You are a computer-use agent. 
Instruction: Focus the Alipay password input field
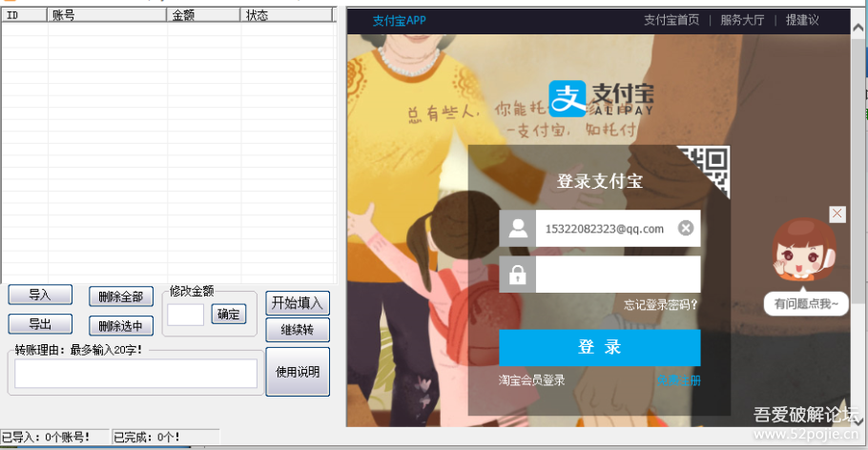pos(618,274)
